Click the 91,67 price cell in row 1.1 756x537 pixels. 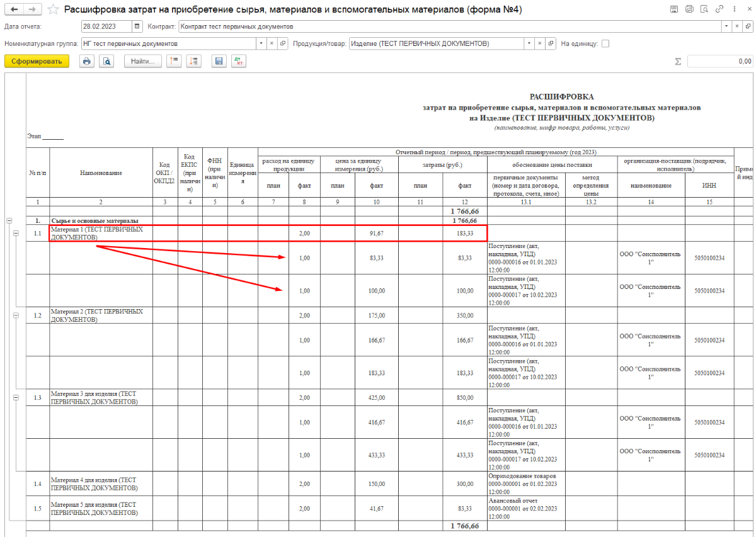377,234
